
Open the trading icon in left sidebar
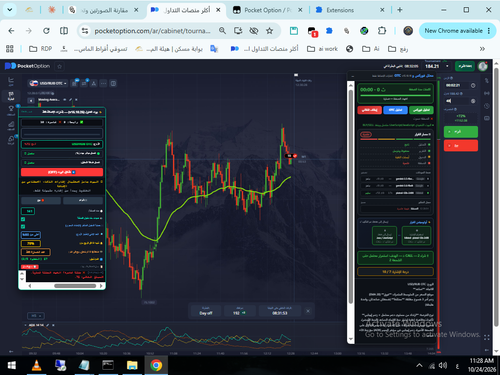[11, 80]
